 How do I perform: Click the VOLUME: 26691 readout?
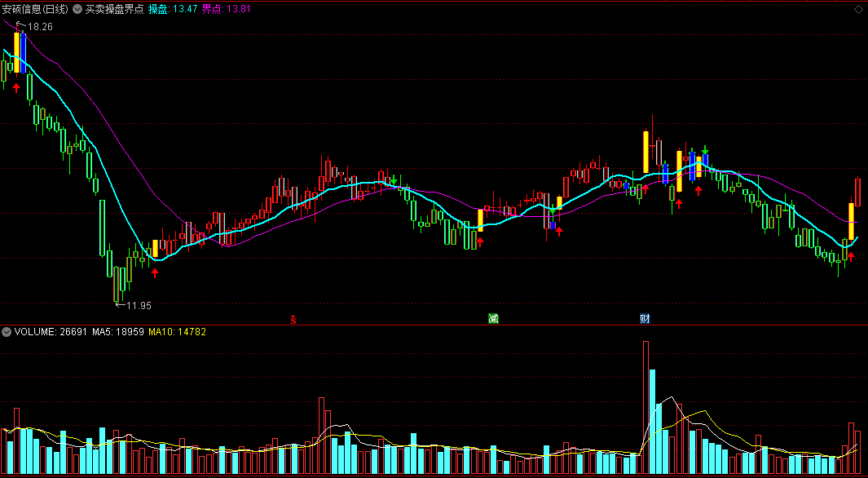tap(51, 332)
